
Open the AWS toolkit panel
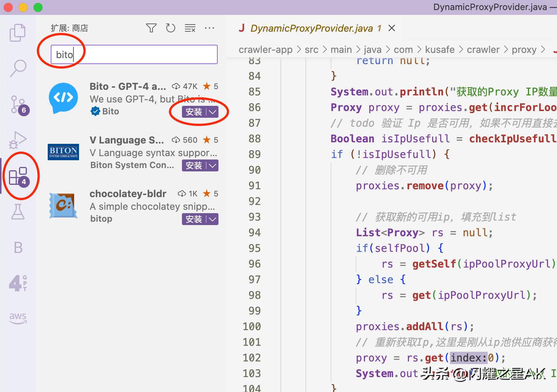coord(18,318)
